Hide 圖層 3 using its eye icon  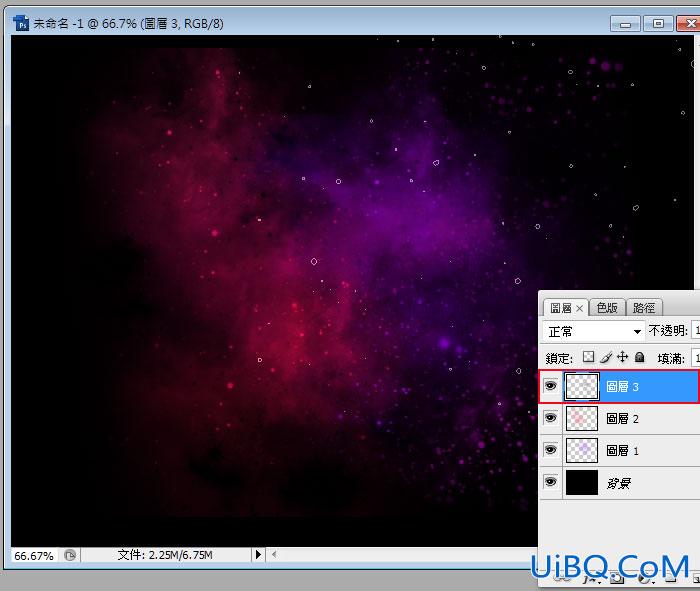tap(550, 385)
